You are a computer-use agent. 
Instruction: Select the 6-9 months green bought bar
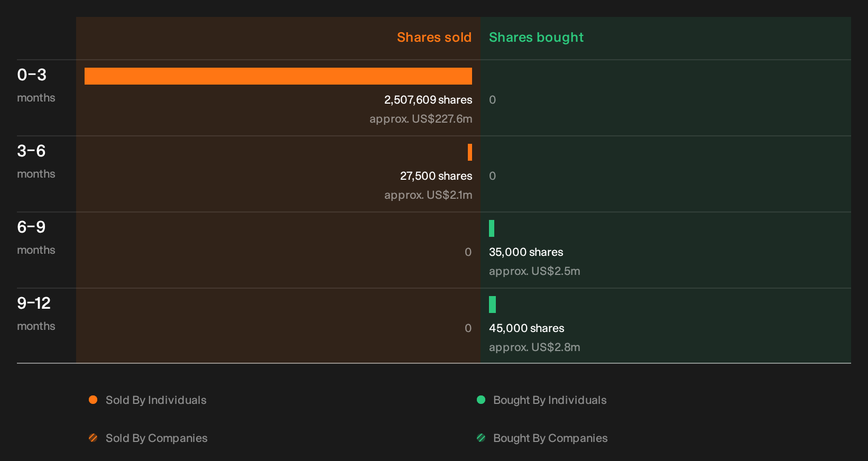(x=492, y=228)
